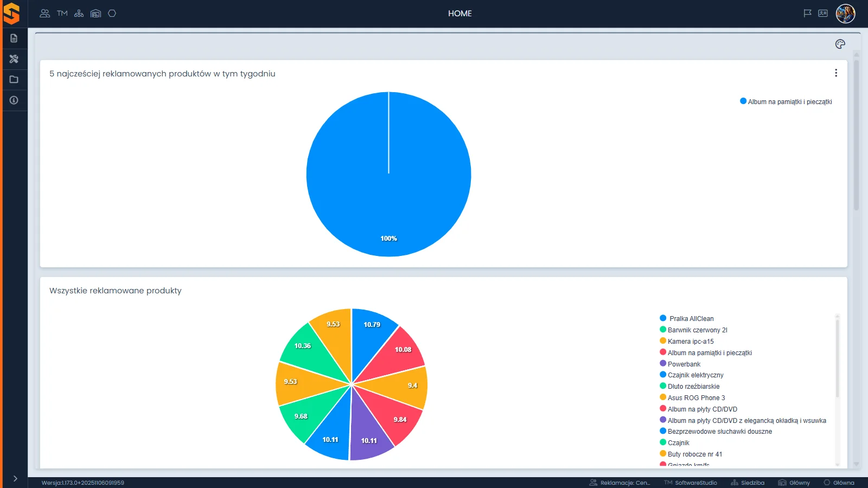868x488 pixels.
Task: Click Główna status bar entry
Action: pyautogui.click(x=839, y=483)
